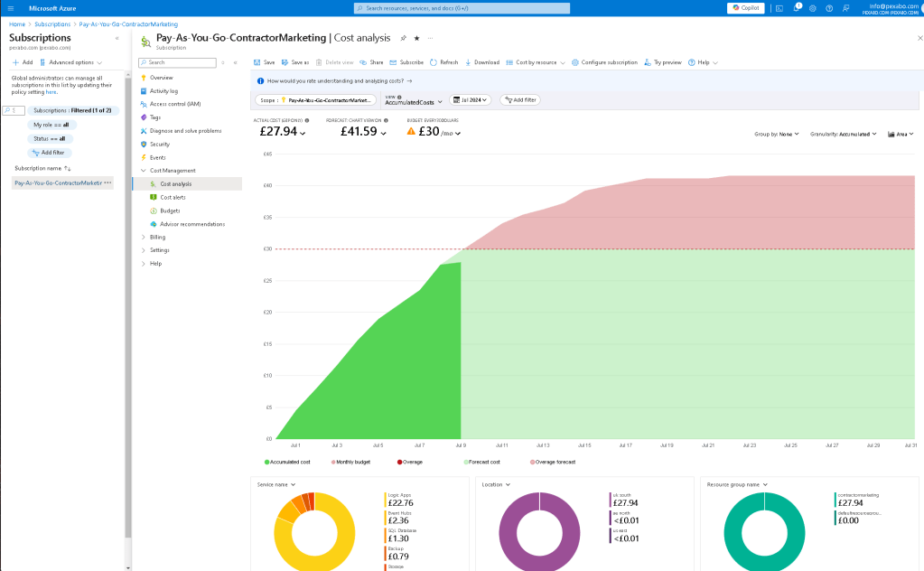Sort by Subscription name column
The image size is (924, 571).
[42, 169]
